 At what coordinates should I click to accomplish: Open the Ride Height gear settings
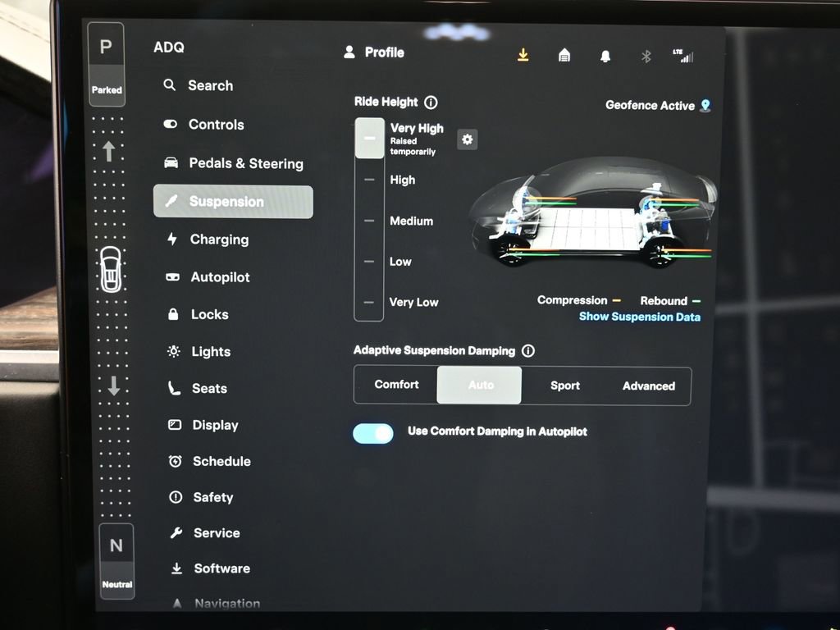coord(467,139)
